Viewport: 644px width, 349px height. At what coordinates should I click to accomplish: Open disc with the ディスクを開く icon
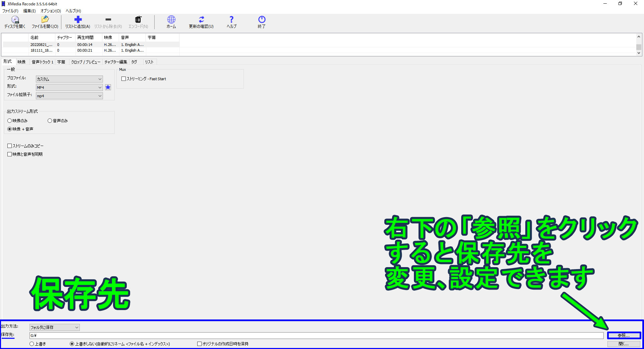14,22
